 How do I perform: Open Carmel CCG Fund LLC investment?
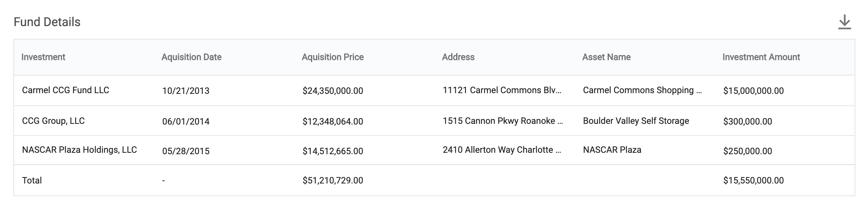click(66, 90)
